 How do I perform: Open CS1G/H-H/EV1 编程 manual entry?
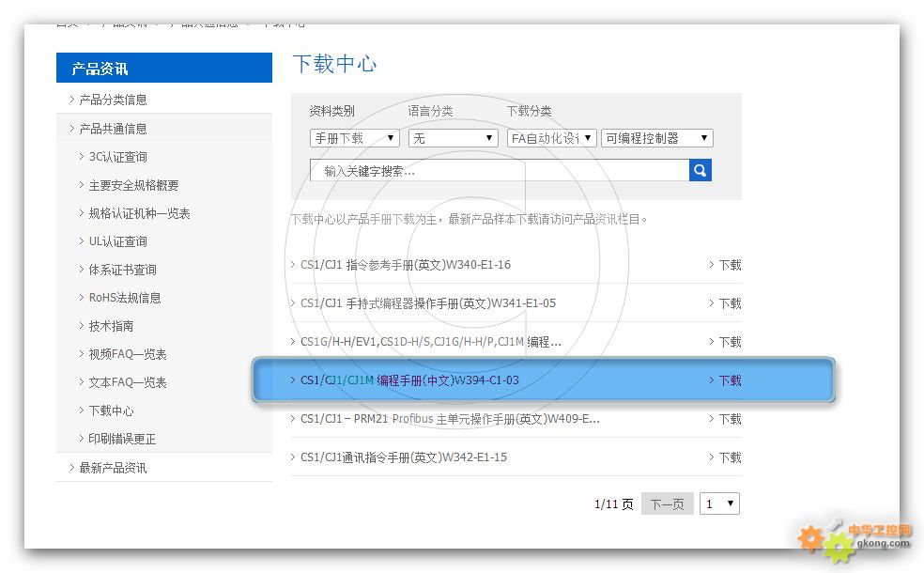pos(430,342)
